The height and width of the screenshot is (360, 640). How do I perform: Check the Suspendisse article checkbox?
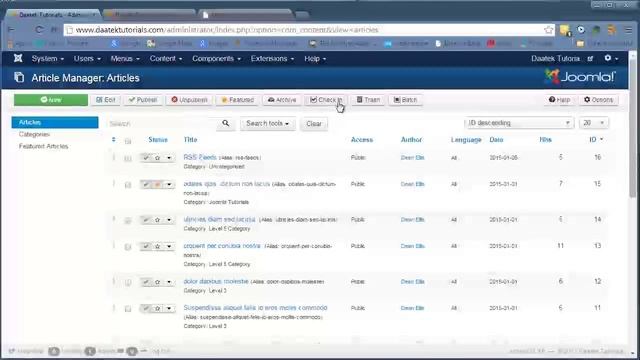(128, 309)
